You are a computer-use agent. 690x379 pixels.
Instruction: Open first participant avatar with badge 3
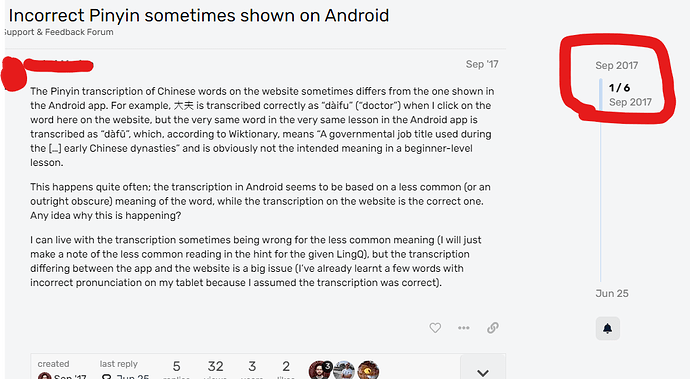pyautogui.click(x=319, y=371)
